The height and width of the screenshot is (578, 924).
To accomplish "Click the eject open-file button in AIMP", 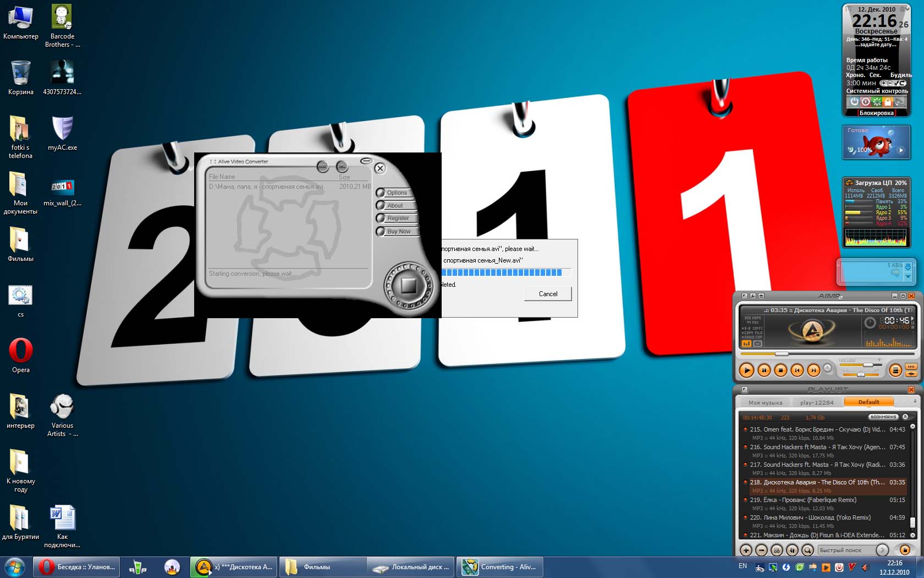I will [827, 368].
